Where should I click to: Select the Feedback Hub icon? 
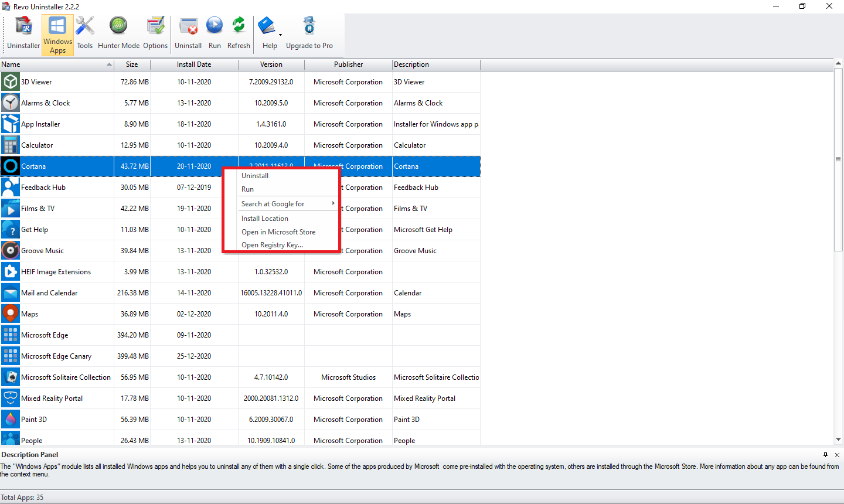point(11,188)
